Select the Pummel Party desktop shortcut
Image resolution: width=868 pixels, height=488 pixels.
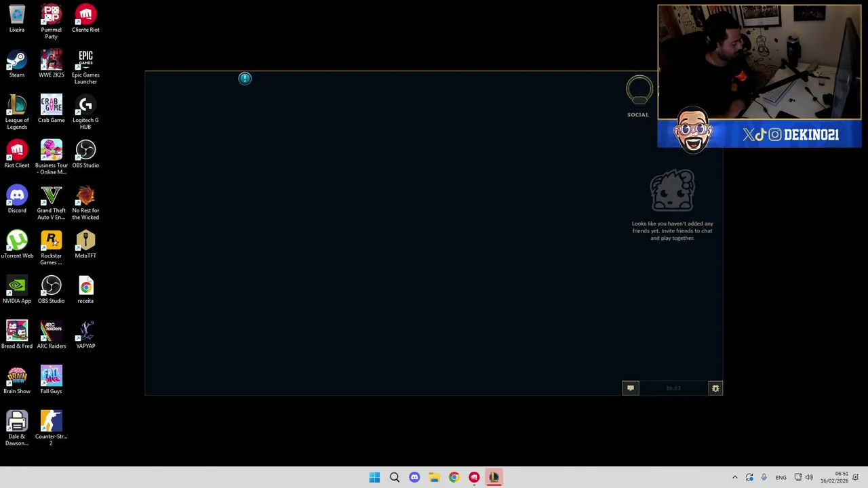(x=51, y=22)
